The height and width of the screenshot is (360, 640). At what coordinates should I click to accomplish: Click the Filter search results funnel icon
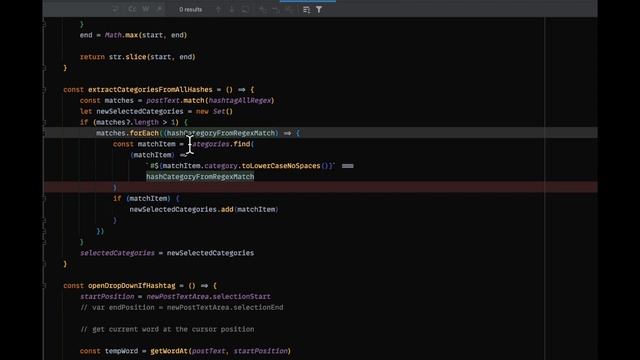pyautogui.click(x=319, y=9)
